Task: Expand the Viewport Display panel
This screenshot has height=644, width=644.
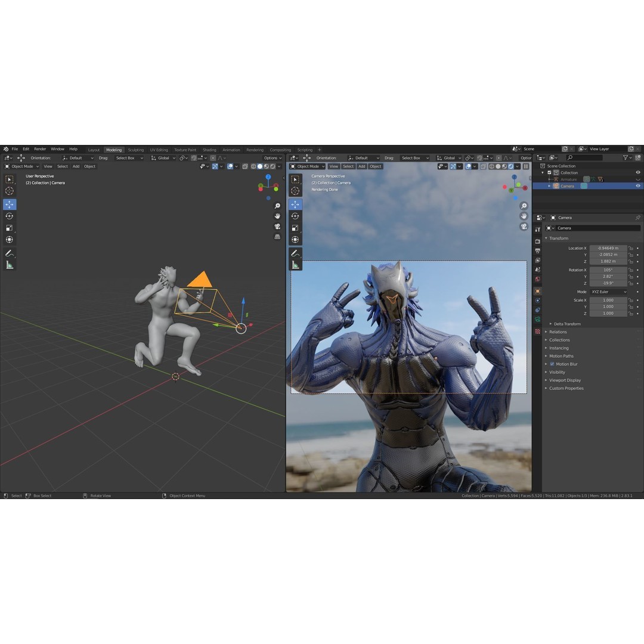Action: 563,380
